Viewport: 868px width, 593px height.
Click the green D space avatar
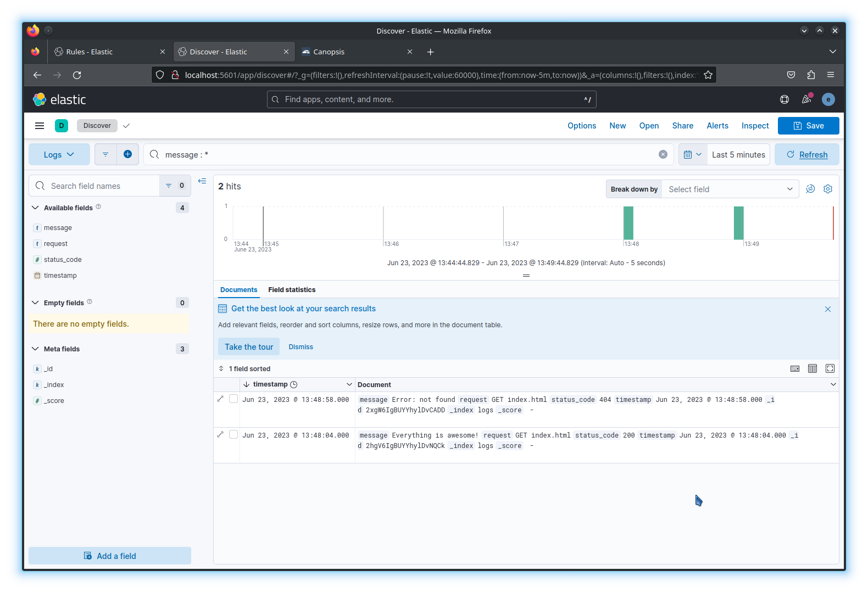62,126
